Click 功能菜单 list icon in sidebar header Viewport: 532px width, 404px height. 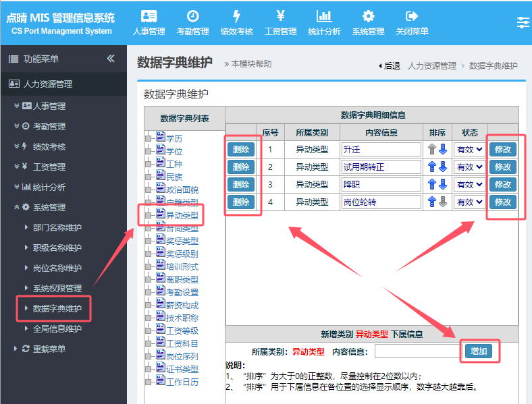click(x=14, y=59)
